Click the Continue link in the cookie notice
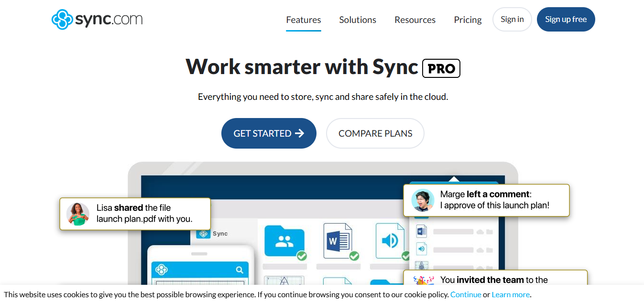 pyautogui.click(x=466, y=294)
